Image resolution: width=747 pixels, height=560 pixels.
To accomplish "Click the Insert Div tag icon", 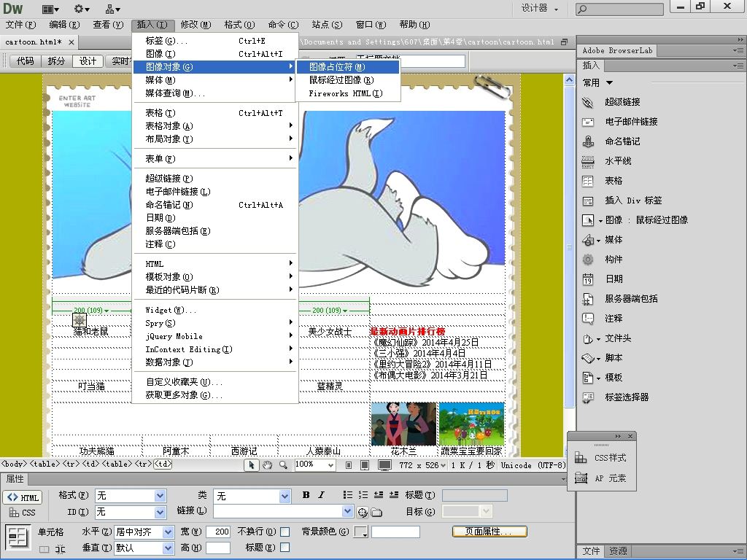I will coord(588,201).
